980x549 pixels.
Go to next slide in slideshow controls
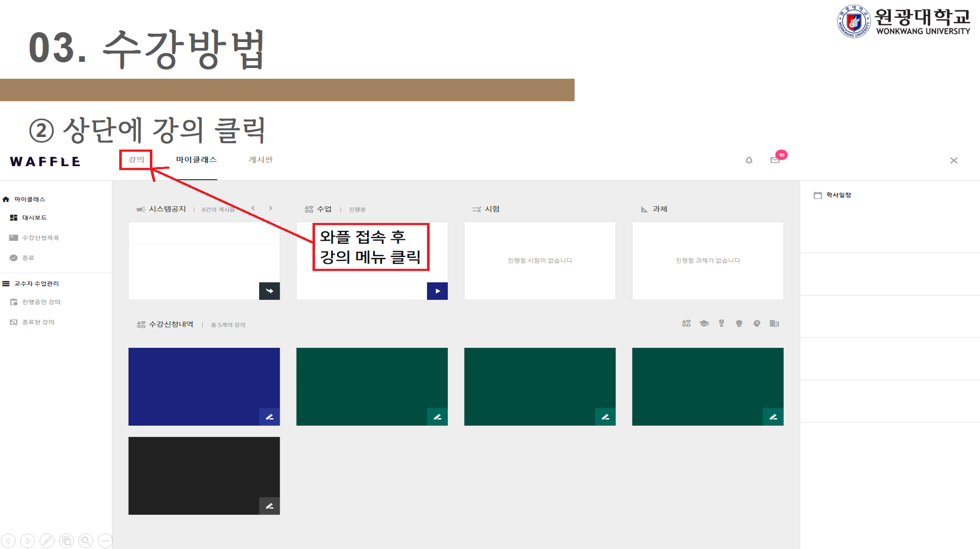[x=28, y=540]
